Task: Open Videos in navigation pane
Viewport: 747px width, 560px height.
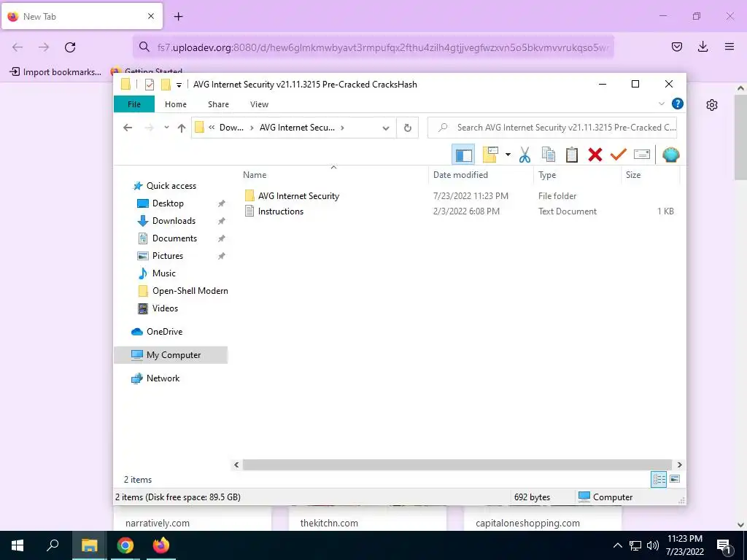Action: click(165, 308)
